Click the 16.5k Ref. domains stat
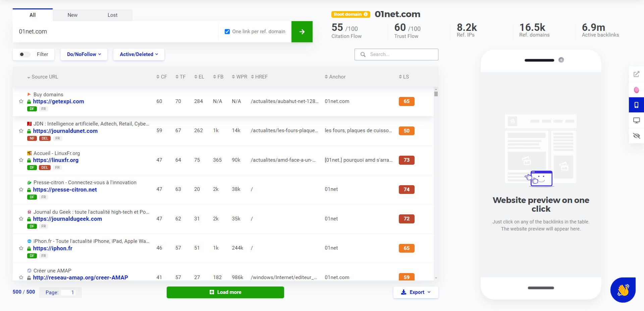The width and height of the screenshot is (644, 311). 534,30
